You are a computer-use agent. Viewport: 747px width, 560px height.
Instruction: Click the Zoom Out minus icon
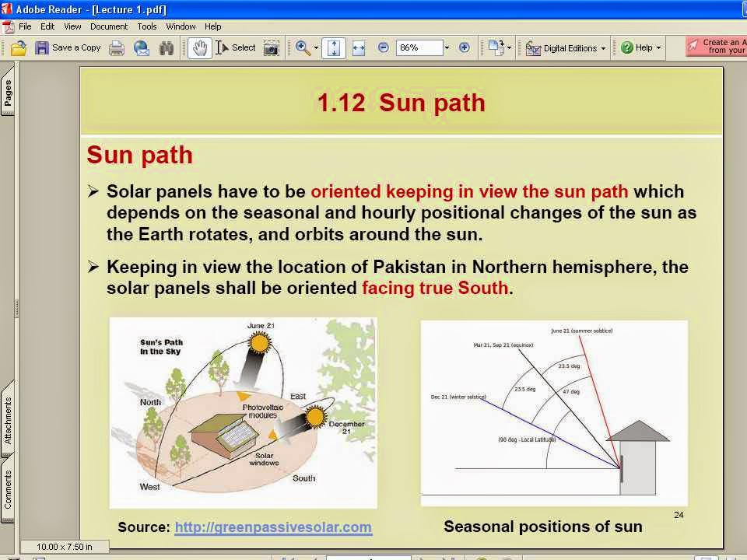pos(384,47)
